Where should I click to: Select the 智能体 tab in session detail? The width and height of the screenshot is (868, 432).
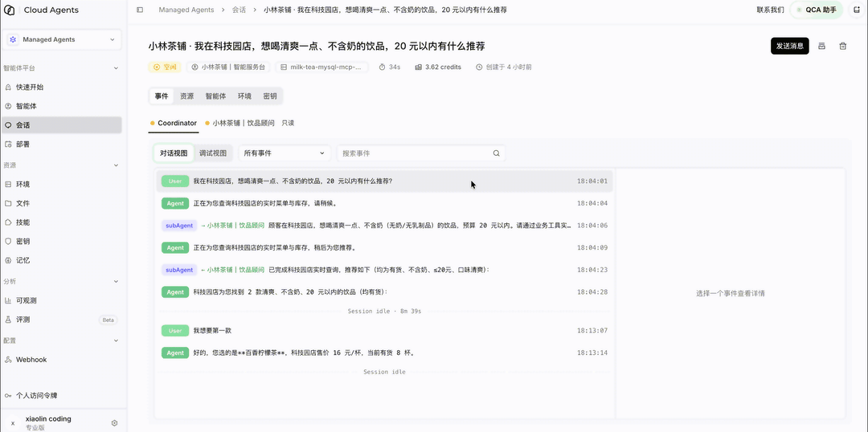click(216, 96)
